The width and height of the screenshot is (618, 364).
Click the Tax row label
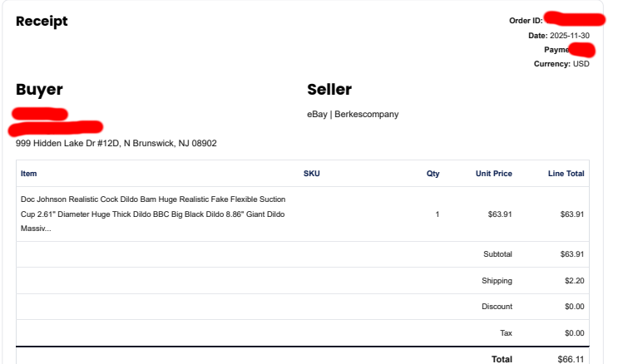point(505,333)
